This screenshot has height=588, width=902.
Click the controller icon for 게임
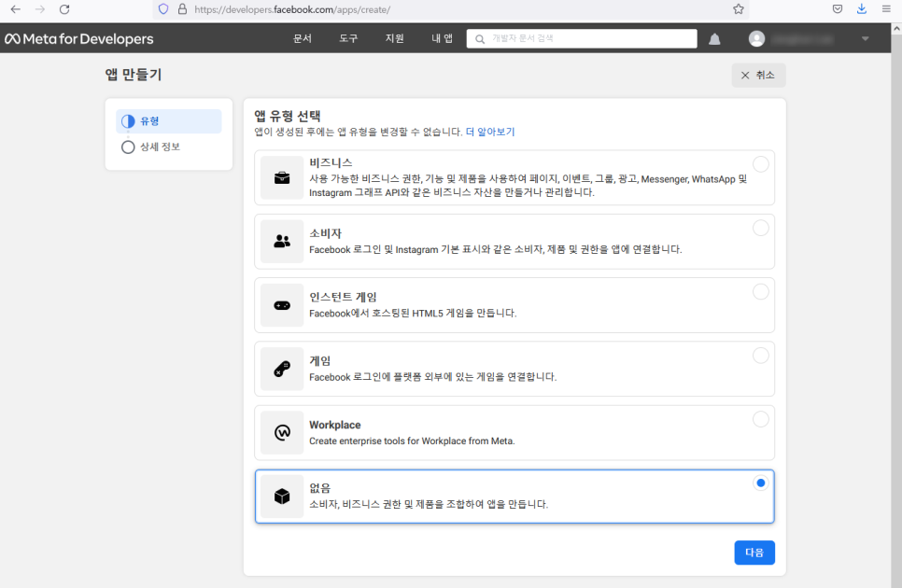[282, 369]
